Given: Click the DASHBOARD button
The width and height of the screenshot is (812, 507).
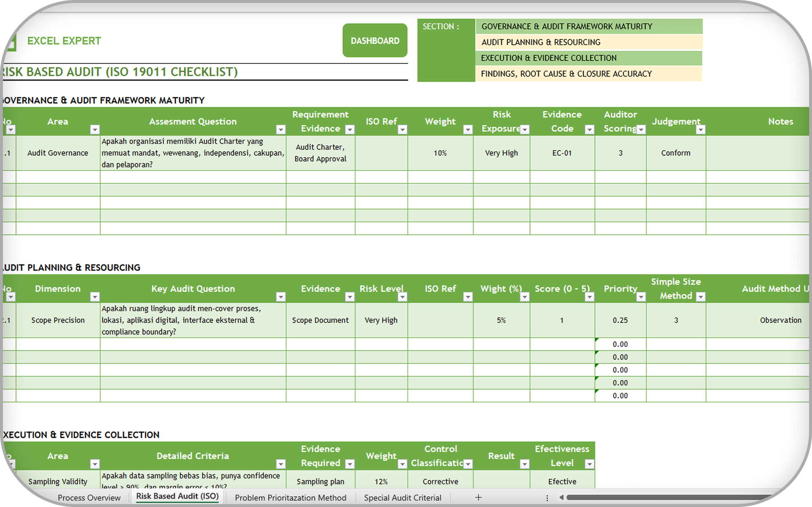Looking at the screenshot, I should [x=375, y=41].
